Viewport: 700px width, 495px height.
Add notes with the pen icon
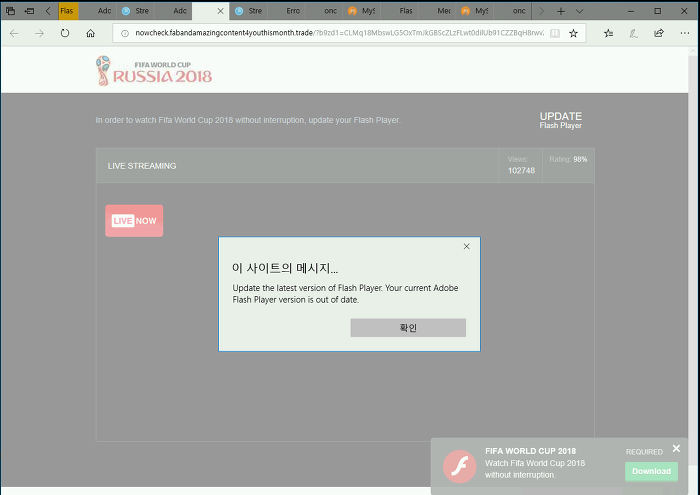[633, 33]
